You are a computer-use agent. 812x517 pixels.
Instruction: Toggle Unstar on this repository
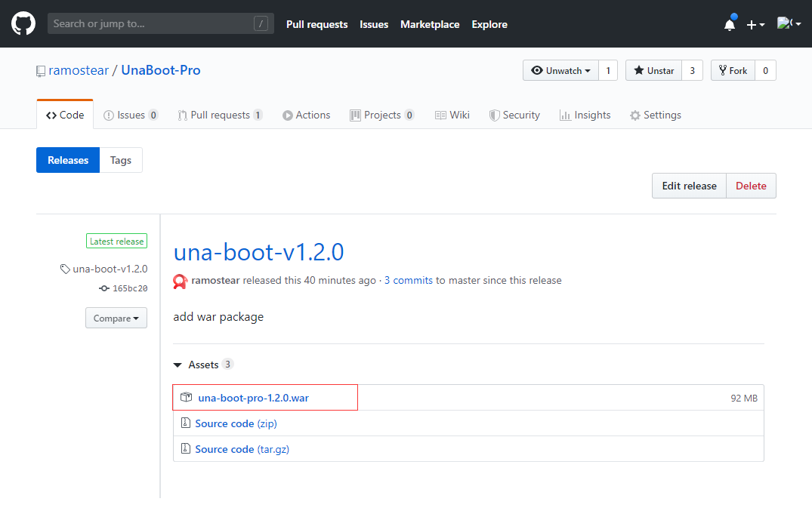(x=653, y=70)
